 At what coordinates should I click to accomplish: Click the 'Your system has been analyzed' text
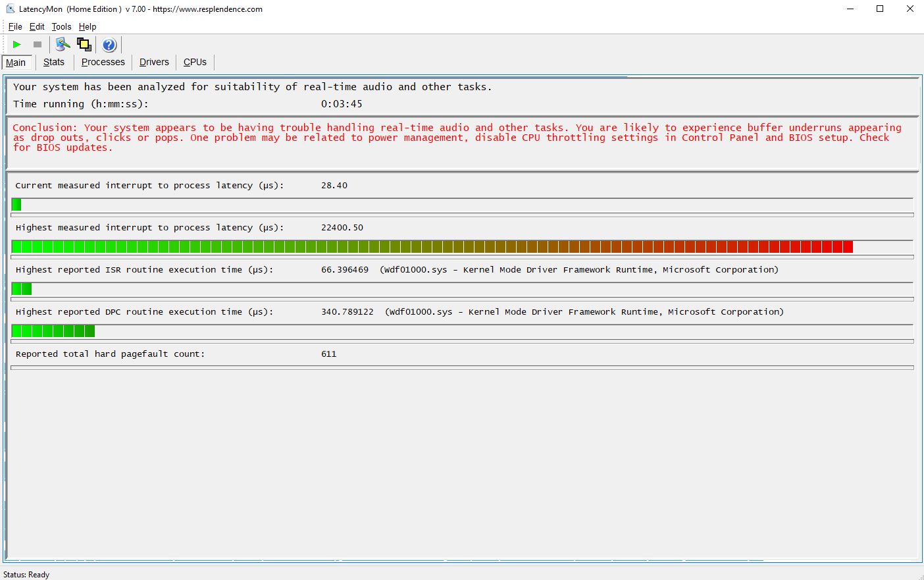click(x=252, y=87)
